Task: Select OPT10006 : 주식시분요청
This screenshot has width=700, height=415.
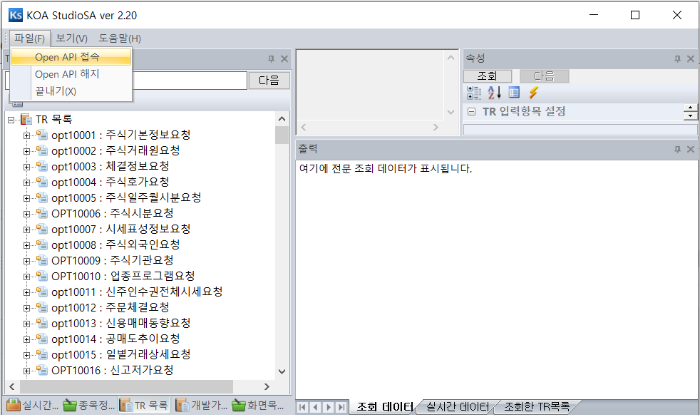Action: click(x=112, y=213)
